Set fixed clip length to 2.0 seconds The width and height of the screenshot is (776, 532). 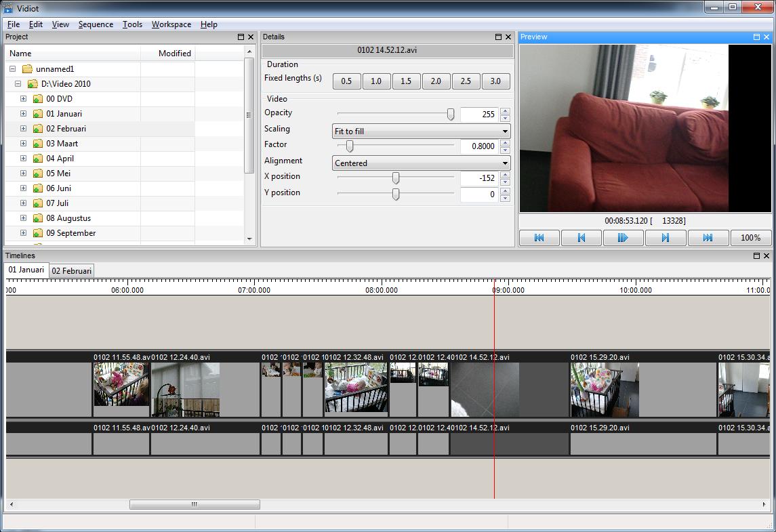[436, 81]
